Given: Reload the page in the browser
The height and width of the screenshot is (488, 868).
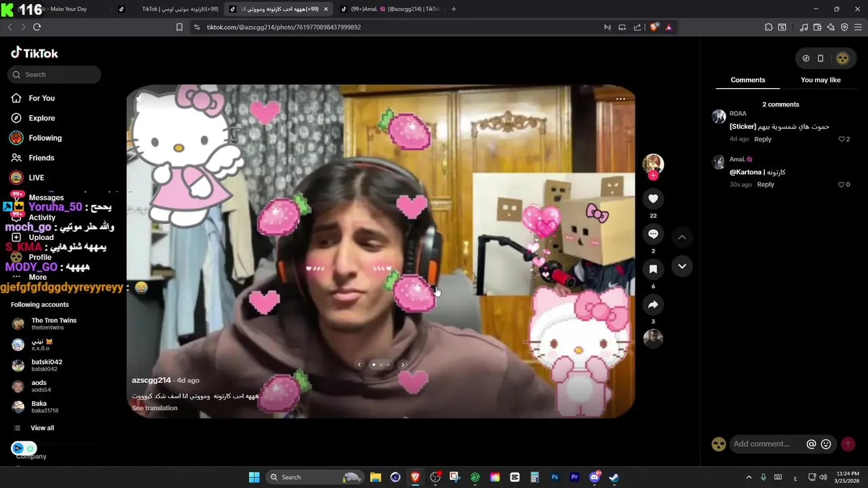Looking at the screenshot, I should pos(37,27).
